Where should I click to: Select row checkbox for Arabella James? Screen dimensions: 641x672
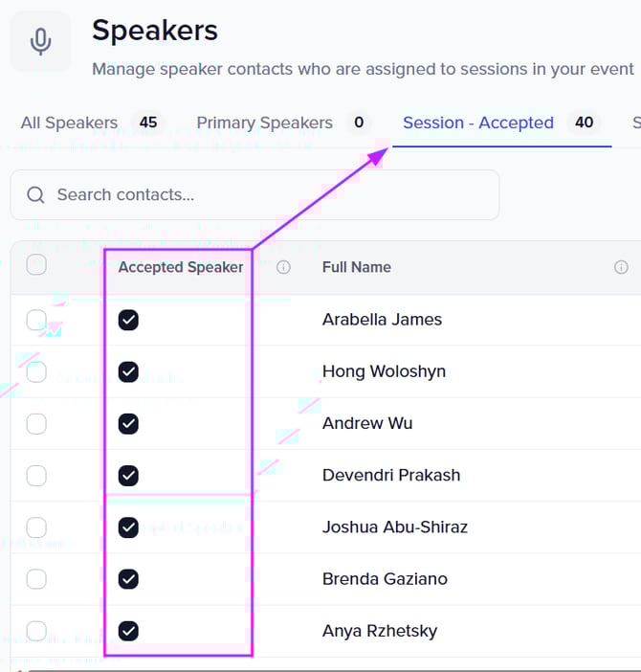[x=36, y=320]
